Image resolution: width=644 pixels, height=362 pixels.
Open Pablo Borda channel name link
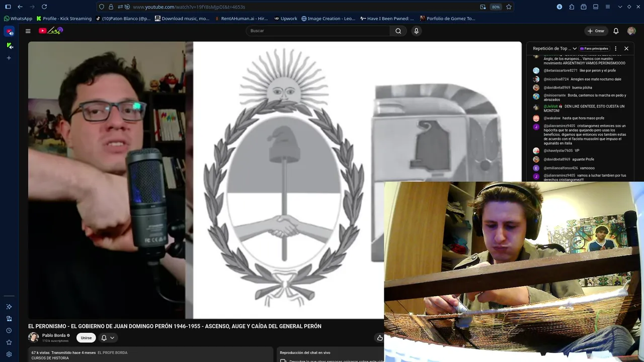54,335
